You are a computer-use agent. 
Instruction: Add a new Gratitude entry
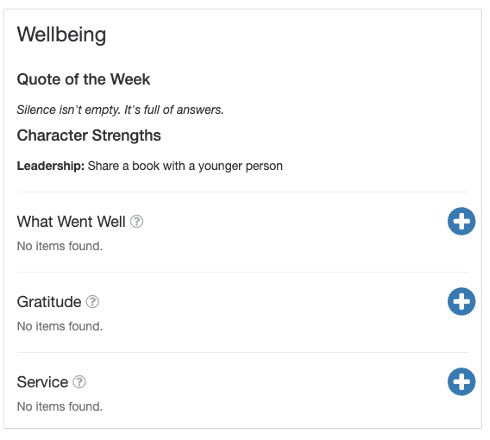[x=461, y=301]
